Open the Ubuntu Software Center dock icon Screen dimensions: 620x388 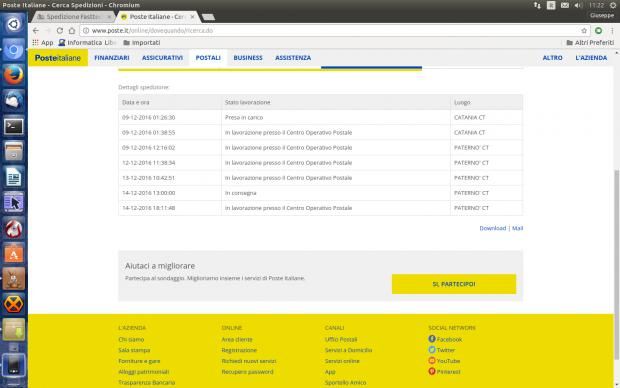click(13, 254)
